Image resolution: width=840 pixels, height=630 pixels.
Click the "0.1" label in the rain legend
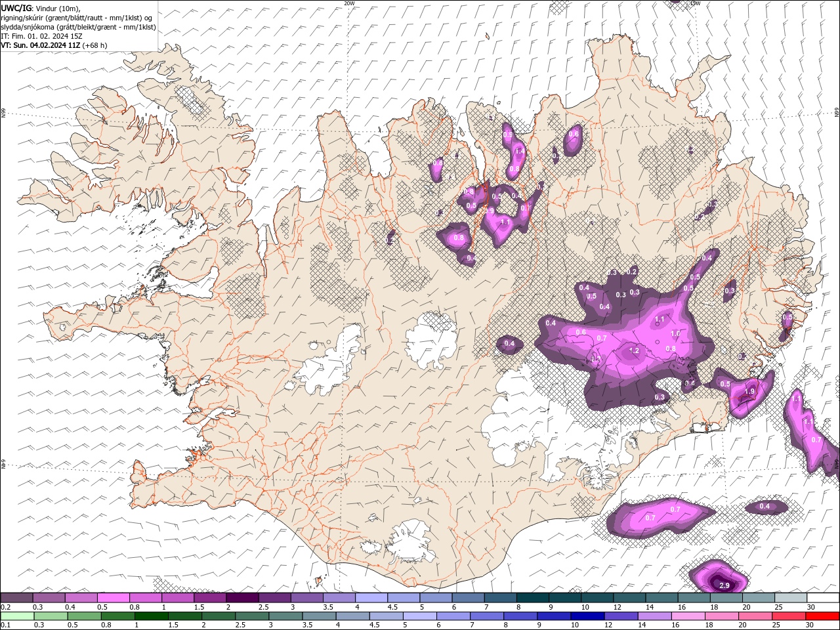pyautogui.click(x=5, y=625)
